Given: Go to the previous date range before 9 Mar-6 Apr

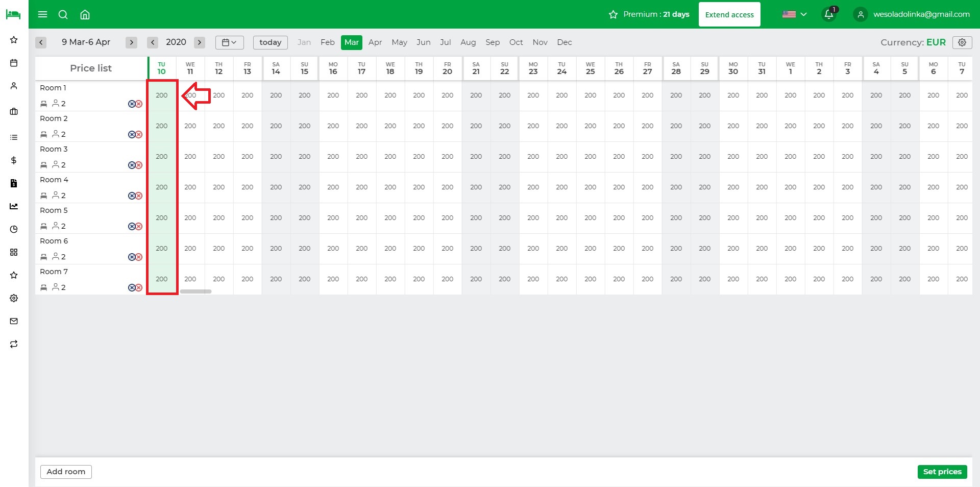Looking at the screenshot, I should click(x=41, y=42).
